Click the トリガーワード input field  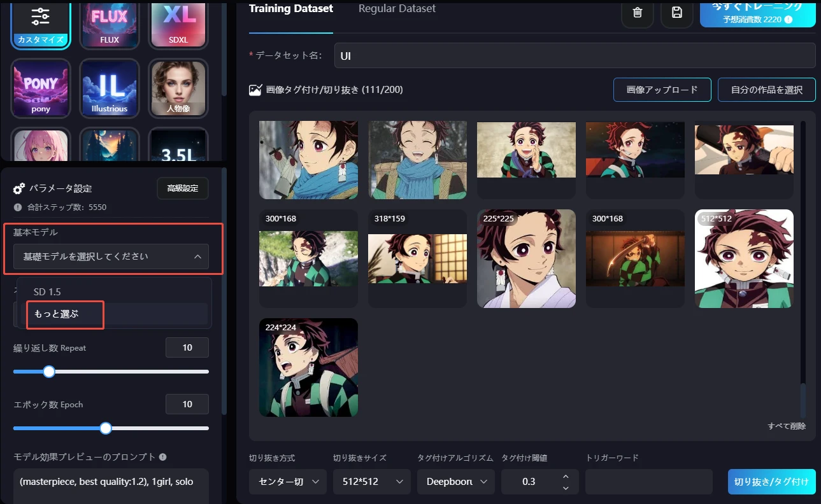click(x=648, y=482)
